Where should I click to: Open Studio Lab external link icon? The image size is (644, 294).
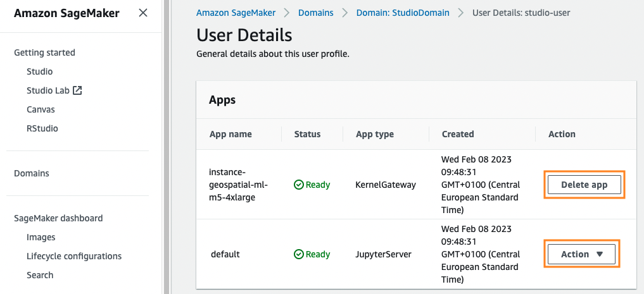[77, 90]
